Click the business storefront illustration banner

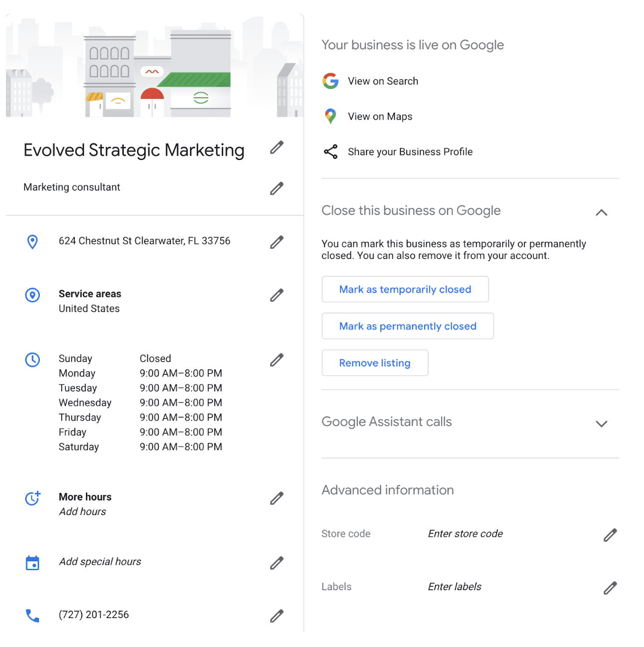tap(155, 66)
